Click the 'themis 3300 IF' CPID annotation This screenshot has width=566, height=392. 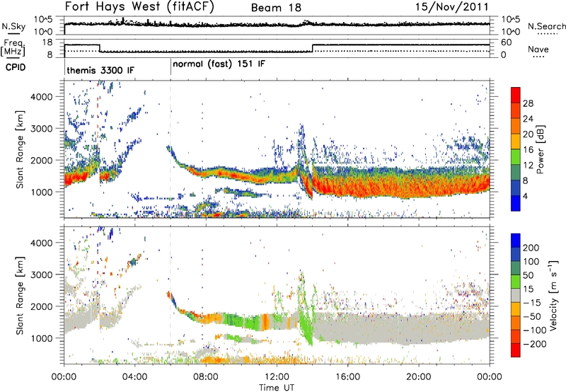point(100,70)
